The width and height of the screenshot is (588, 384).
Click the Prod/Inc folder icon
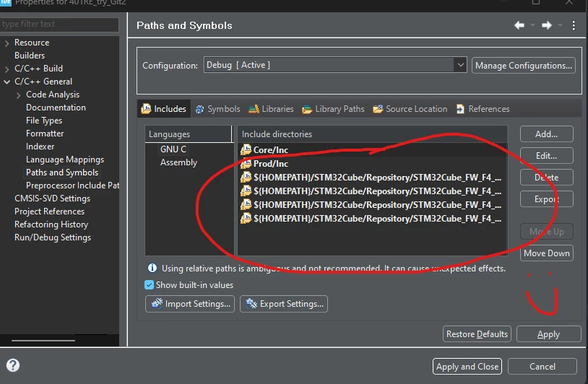[246, 163]
